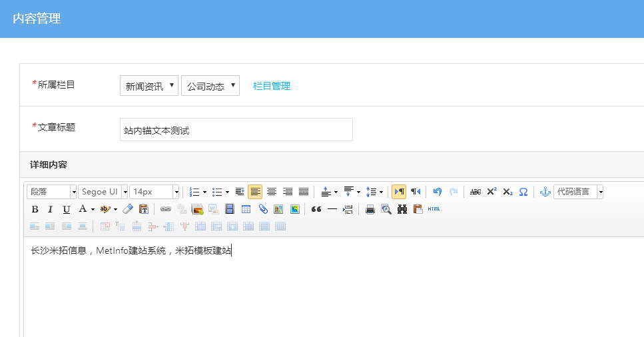Open the 栏目管理 link
This screenshot has width=644, height=337.
pos(272,86)
